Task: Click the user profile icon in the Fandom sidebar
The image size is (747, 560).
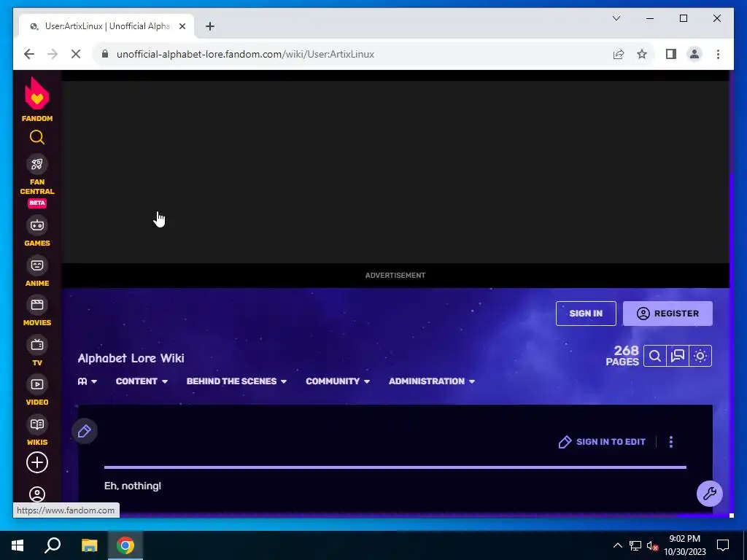Action: (x=37, y=494)
